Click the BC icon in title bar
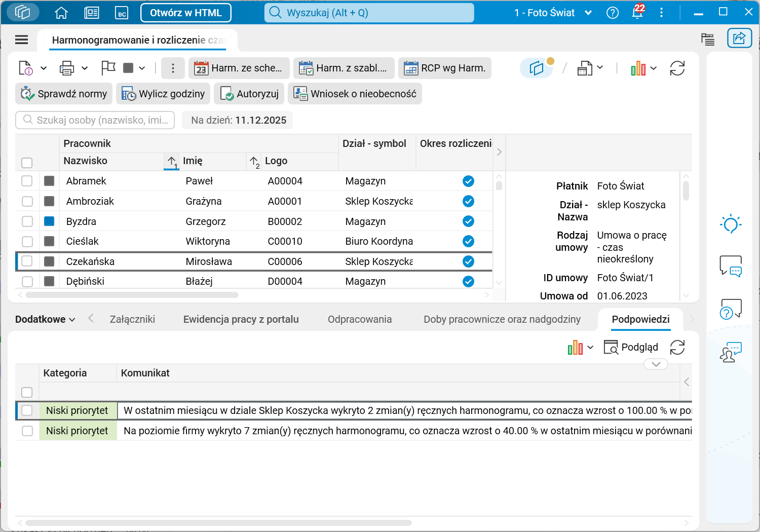 point(122,13)
